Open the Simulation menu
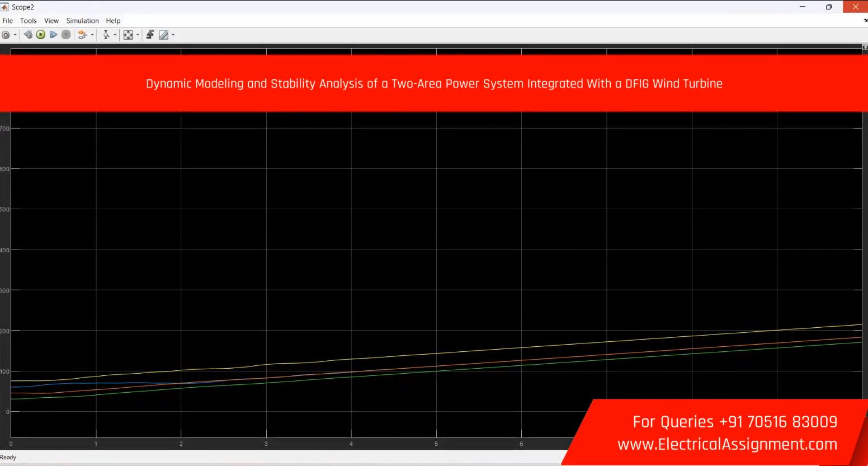Image resolution: width=868 pixels, height=466 pixels. tap(82, 21)
